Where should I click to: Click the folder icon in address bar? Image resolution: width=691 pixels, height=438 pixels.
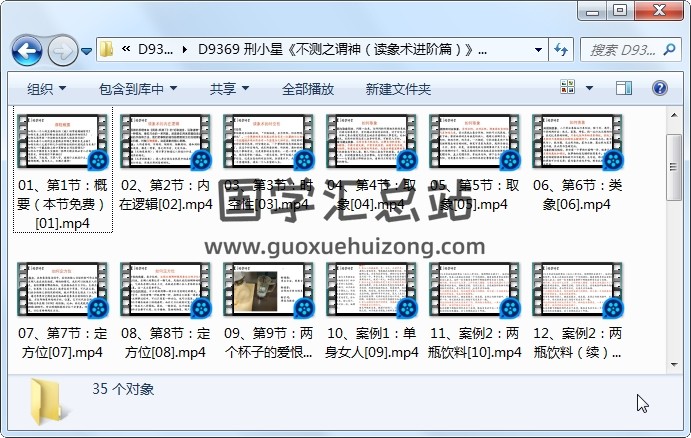[107, 49]
